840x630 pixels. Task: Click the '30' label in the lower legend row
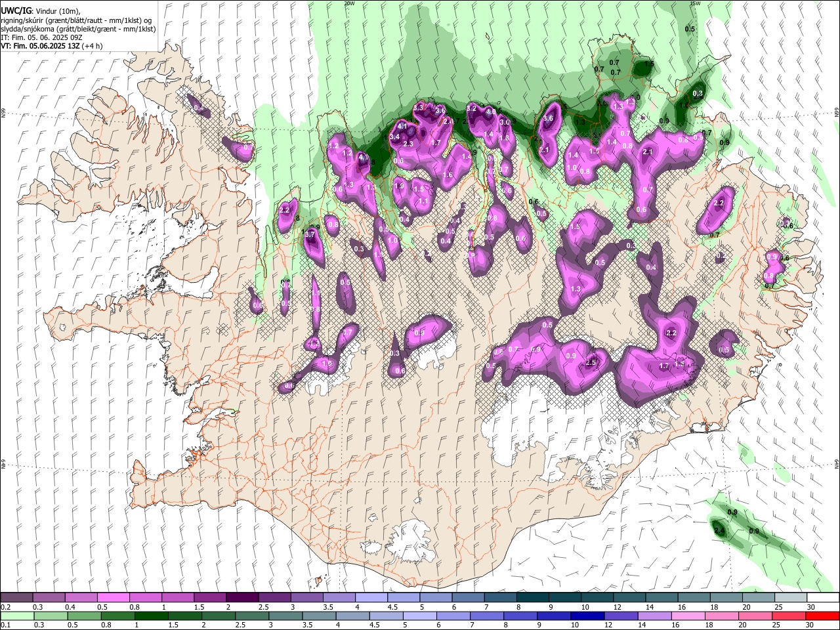[811, 625]
